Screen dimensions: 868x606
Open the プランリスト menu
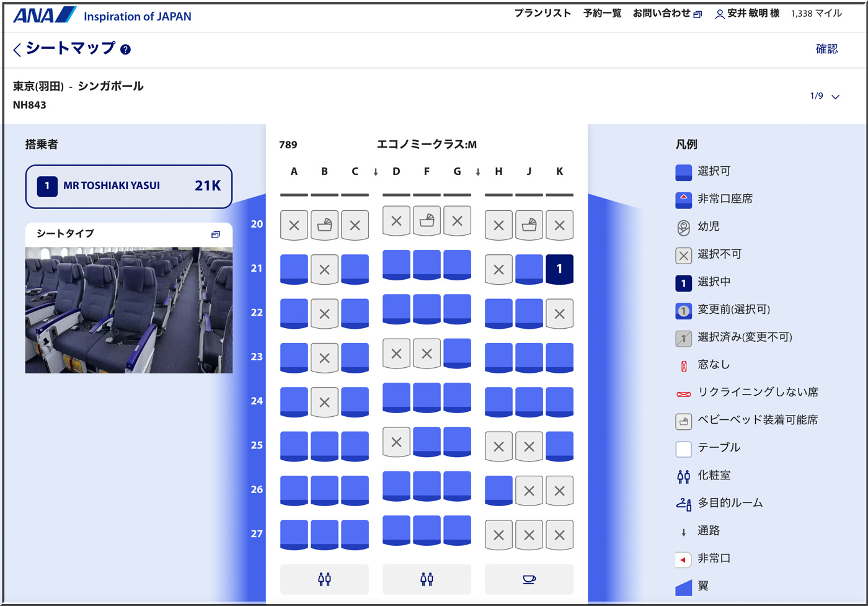tap(542, 14)
